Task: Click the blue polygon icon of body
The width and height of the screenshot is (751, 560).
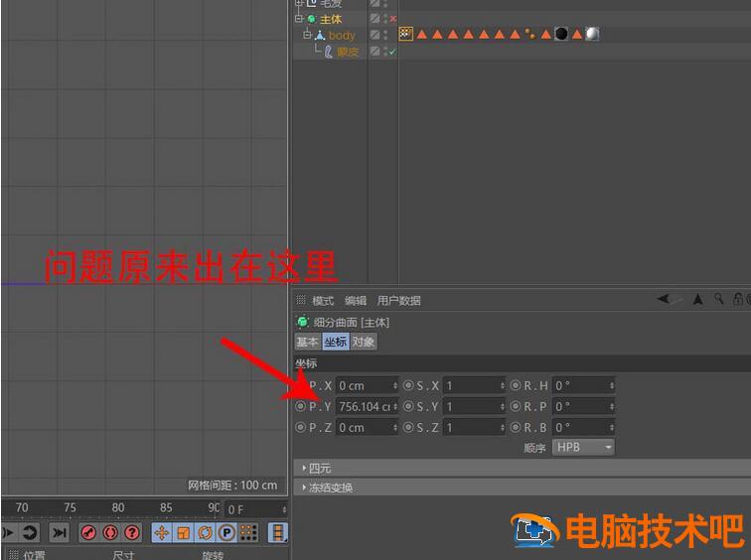Action: (x=321, y=35)
